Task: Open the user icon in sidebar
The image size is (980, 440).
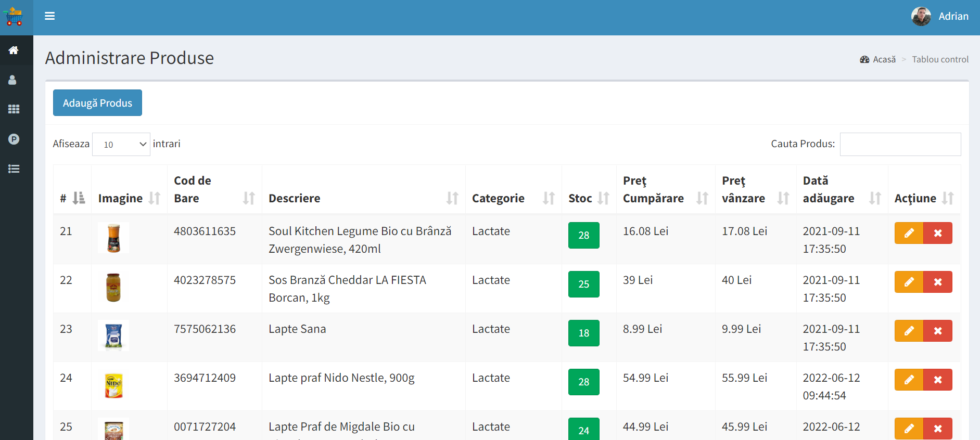Action: (x=12, y=80)
